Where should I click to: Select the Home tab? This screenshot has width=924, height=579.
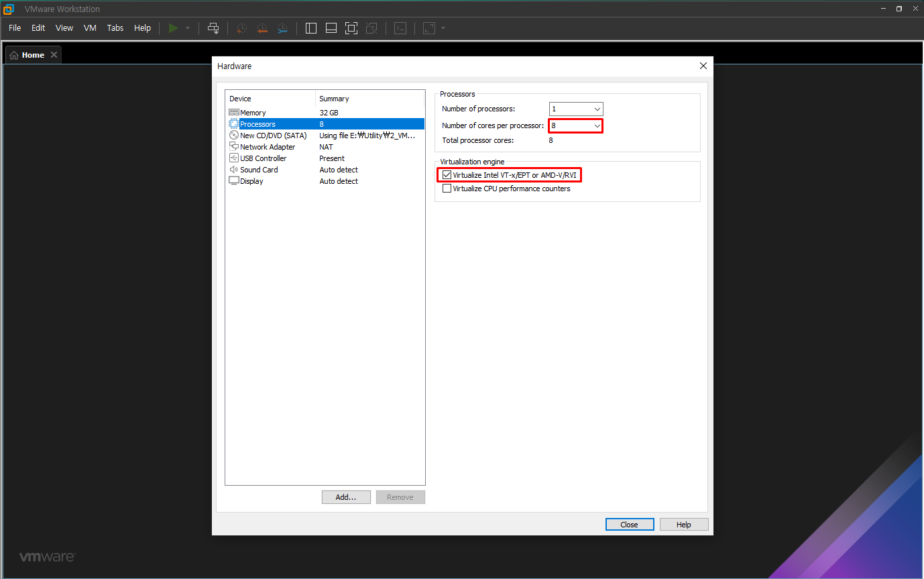point(33,55)
